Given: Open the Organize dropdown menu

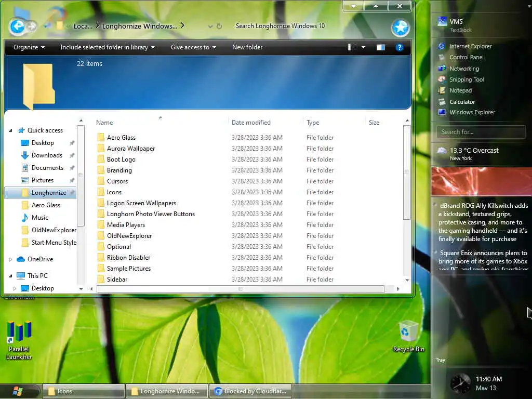Looking at the screenshot, I should click(x=29, y=47).
